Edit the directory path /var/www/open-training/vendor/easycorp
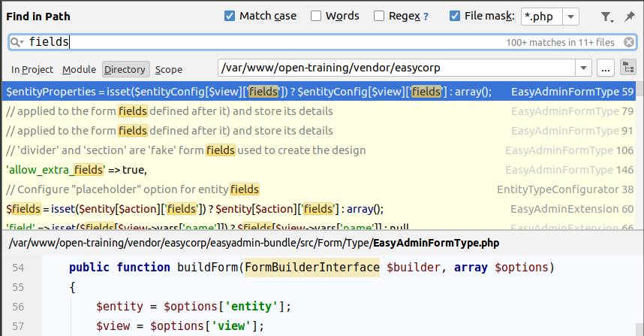This screenshot has height=336, width=644. pos(396,68)
